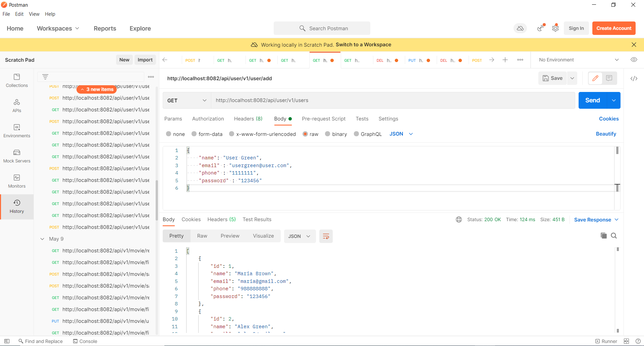Open the capture requests satellite icon
Screen dimensions: 644x346
pos(541,29)
